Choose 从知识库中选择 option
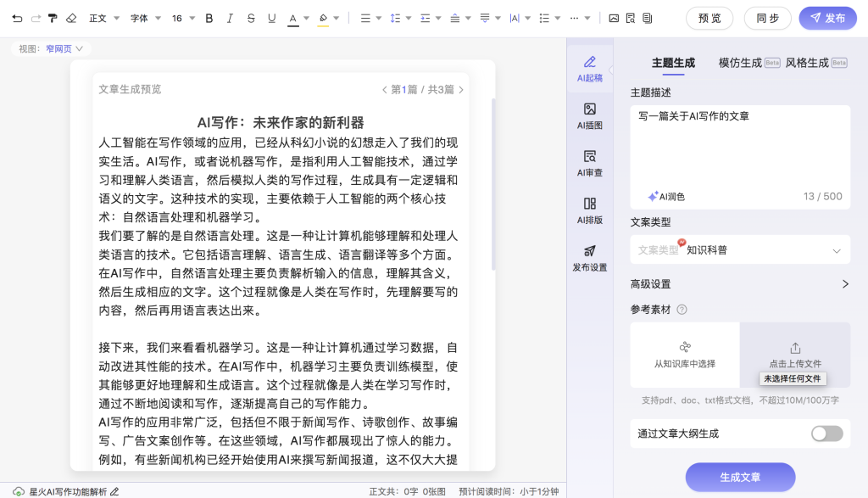 pos(685,355)
